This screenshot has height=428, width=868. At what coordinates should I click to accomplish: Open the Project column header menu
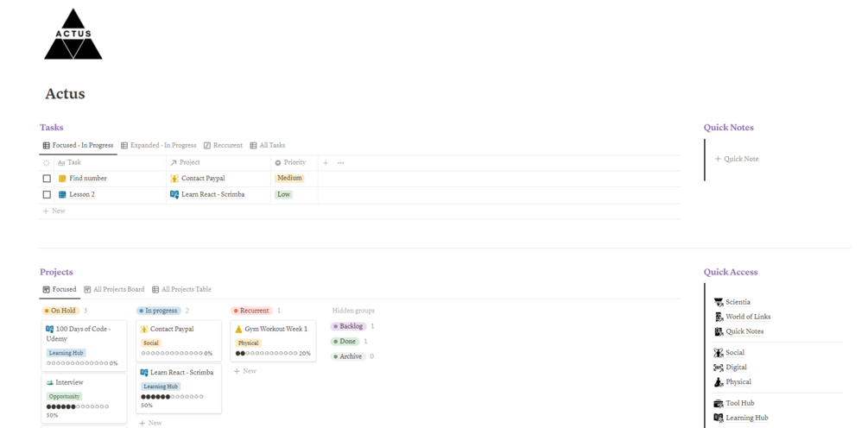(219, 163)
